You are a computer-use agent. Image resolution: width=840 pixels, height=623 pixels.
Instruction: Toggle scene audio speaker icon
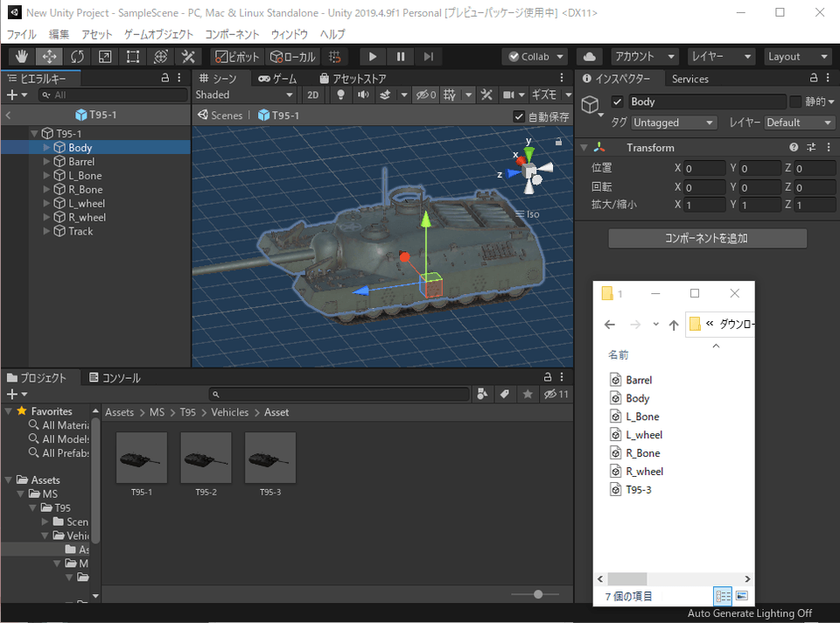(x=363, y=94)
